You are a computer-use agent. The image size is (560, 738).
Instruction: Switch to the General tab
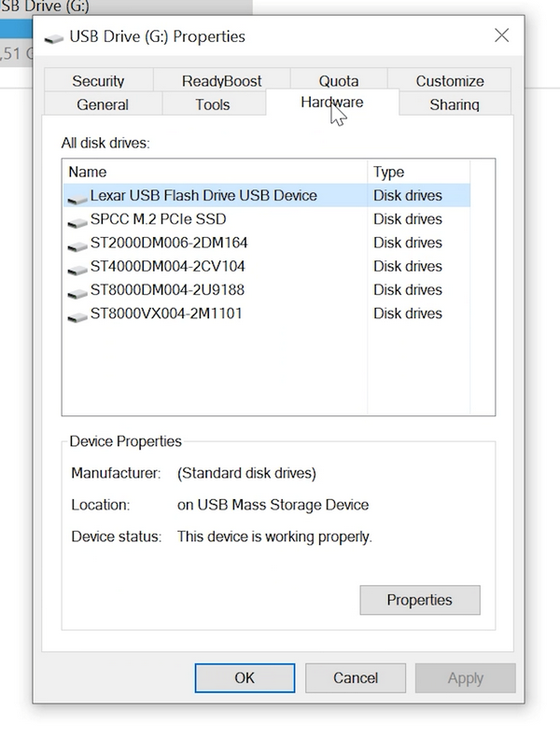coord(103,104)
